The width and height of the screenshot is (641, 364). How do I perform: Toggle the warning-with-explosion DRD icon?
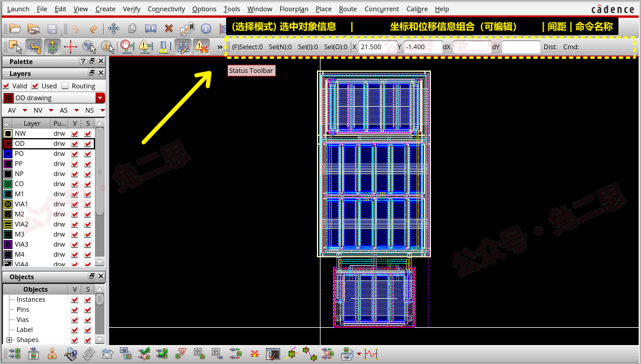201,47
